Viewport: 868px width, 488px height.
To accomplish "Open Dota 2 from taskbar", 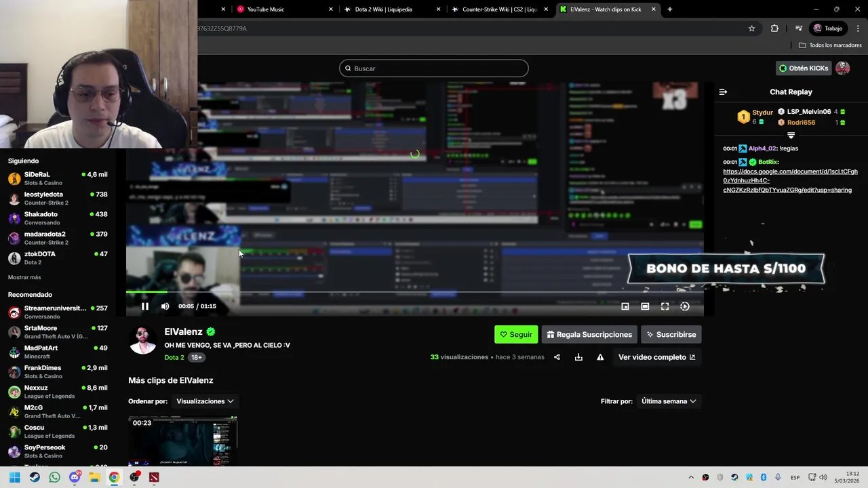I will (154, 477).
